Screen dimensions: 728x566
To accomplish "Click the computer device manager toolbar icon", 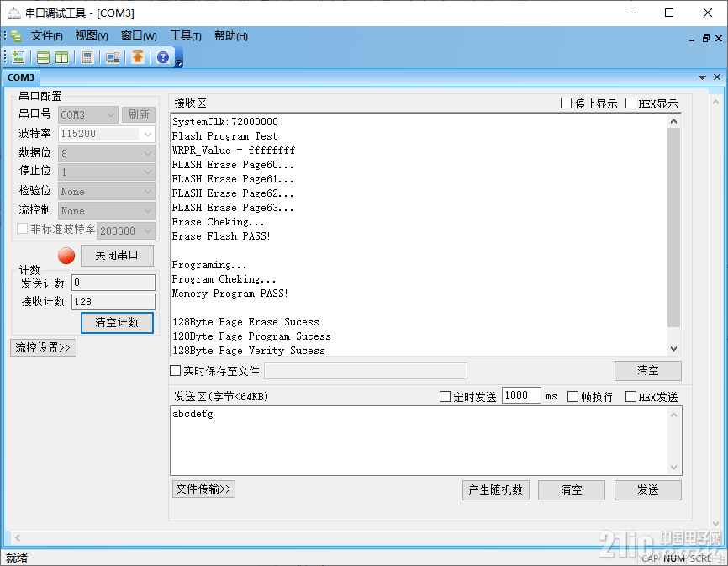I will click(x=113, y=57).
